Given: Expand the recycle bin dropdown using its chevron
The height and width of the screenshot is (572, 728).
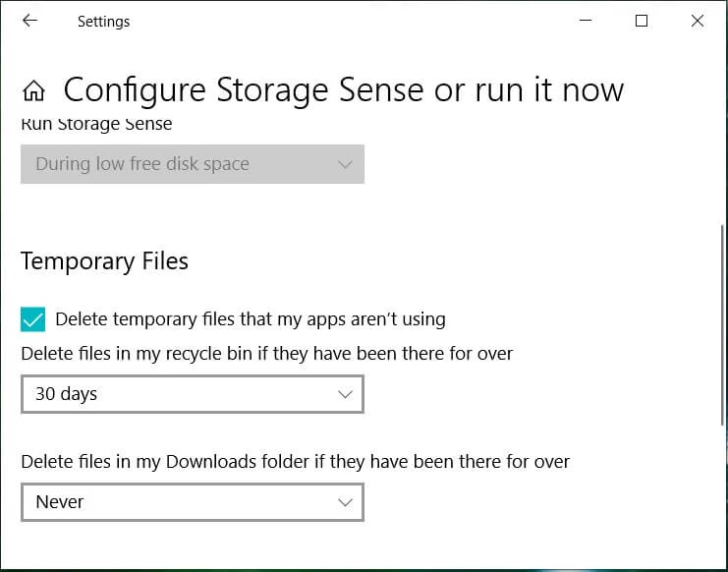Looking at the screenshot, I should 345,394.
